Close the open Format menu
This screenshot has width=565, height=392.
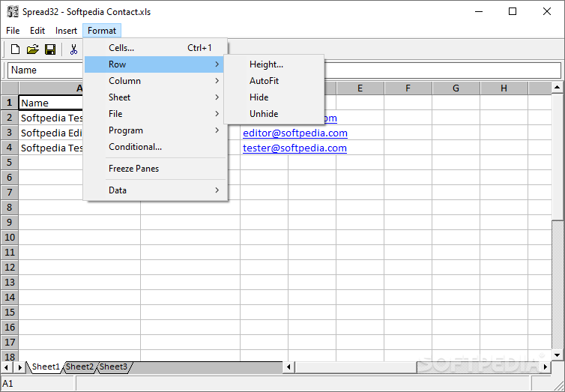102,31
